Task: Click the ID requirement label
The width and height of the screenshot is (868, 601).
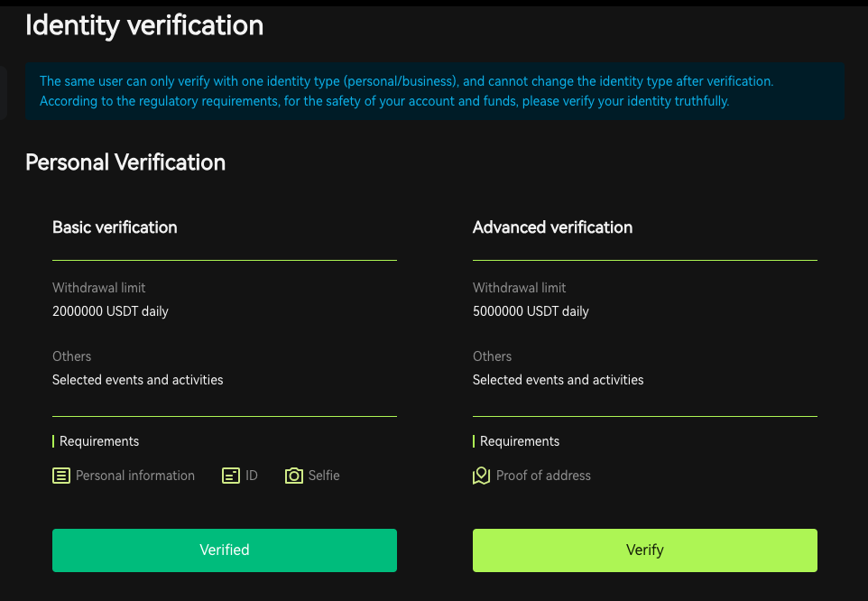Action: click(252, 476)
